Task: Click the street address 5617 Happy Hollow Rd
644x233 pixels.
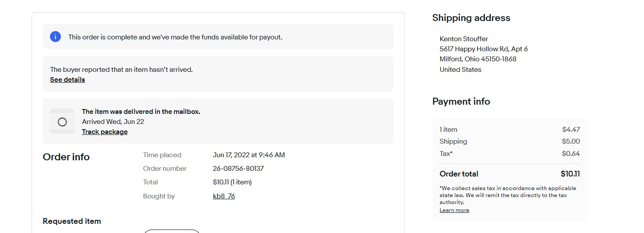Action: 484,49
